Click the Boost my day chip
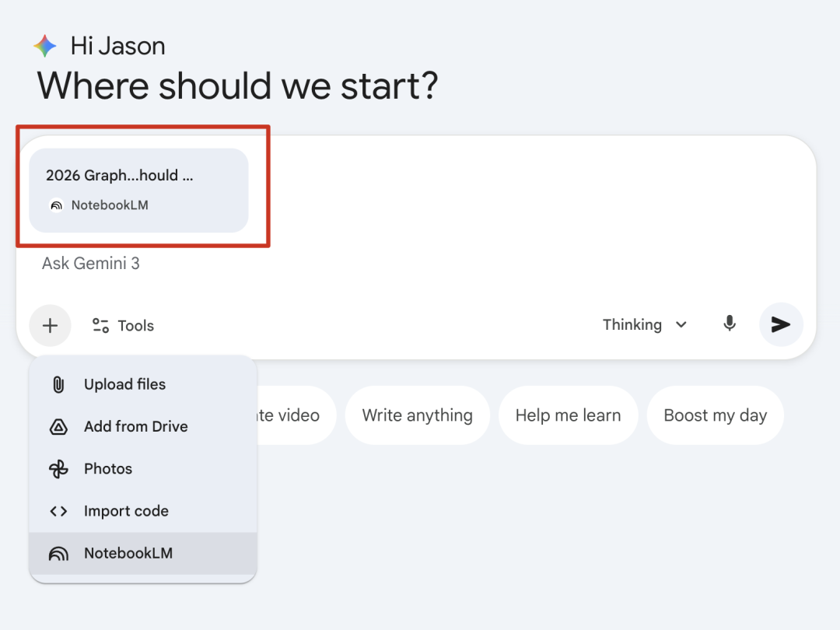Viewport: 840px width, 630px height. pos(715,415)
